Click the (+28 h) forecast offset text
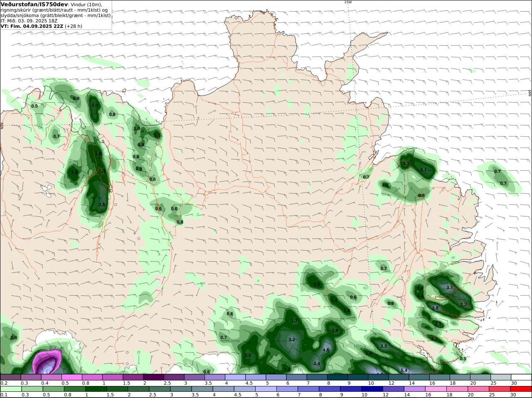532x398 pixels. click(74, 26)
